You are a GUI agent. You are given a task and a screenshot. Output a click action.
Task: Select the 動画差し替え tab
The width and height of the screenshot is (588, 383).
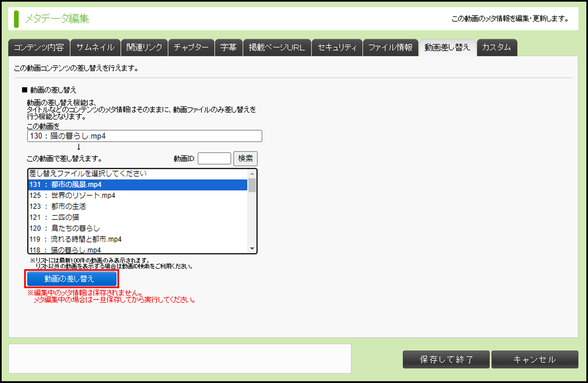(447, 47)
